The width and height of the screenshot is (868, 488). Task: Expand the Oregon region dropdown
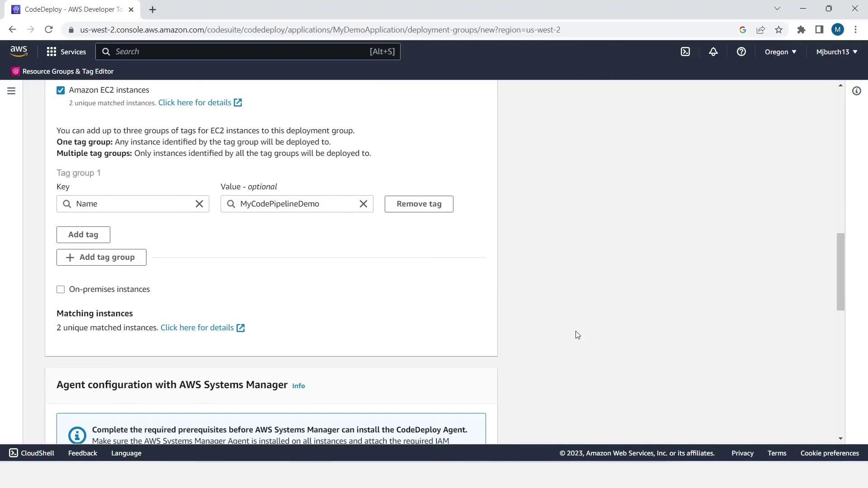(x=780, y=52)
